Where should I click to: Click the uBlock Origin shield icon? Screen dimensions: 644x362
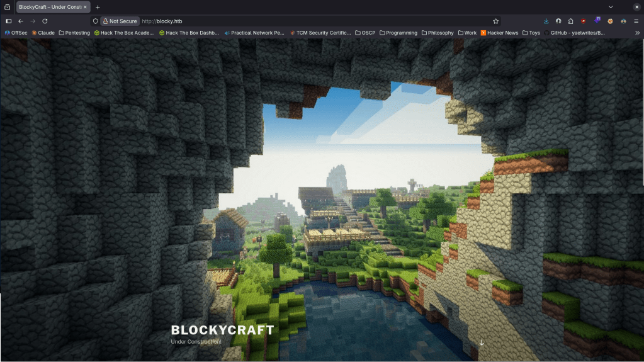pyautogui.click(x=584, y=21)
